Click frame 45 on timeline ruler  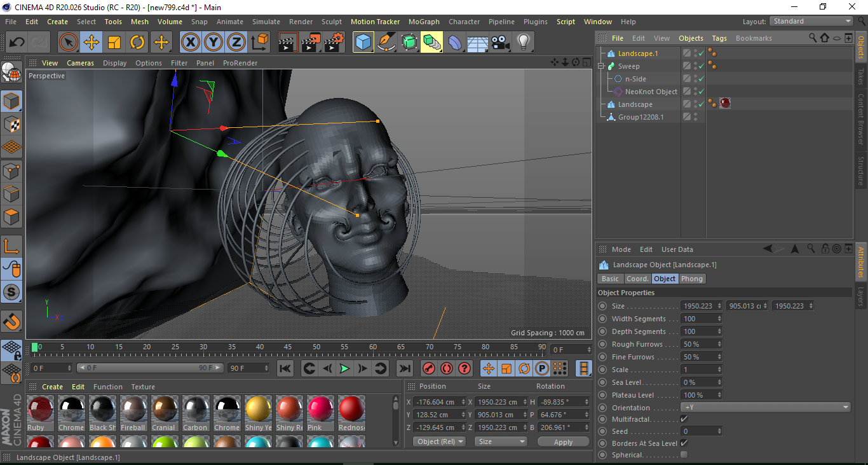[x=288, y=347]
